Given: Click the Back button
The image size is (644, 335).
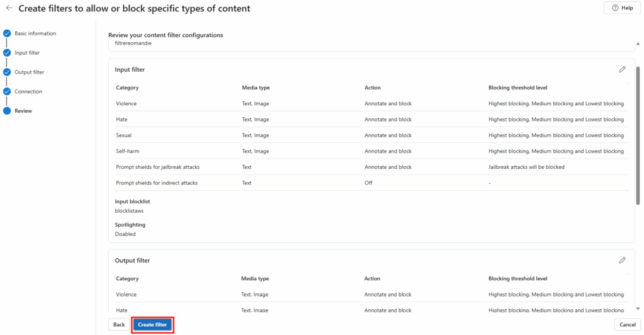Looking at the screenshot, I should [x=119, y=324].
